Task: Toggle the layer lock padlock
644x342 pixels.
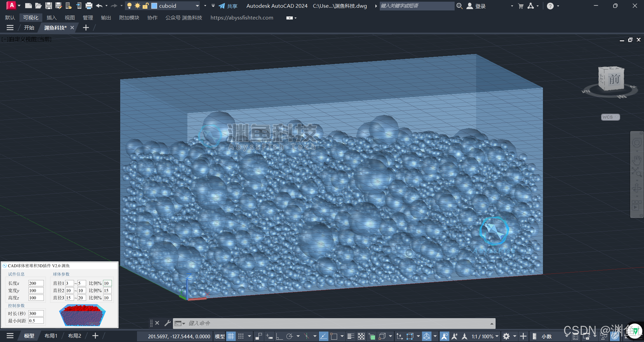Action: pos(146,6)
